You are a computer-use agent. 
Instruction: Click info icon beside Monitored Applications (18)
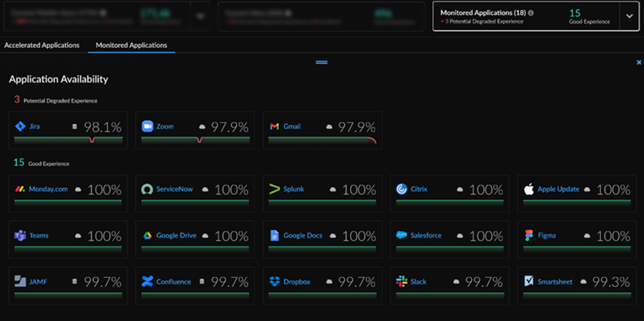(531, 13)
